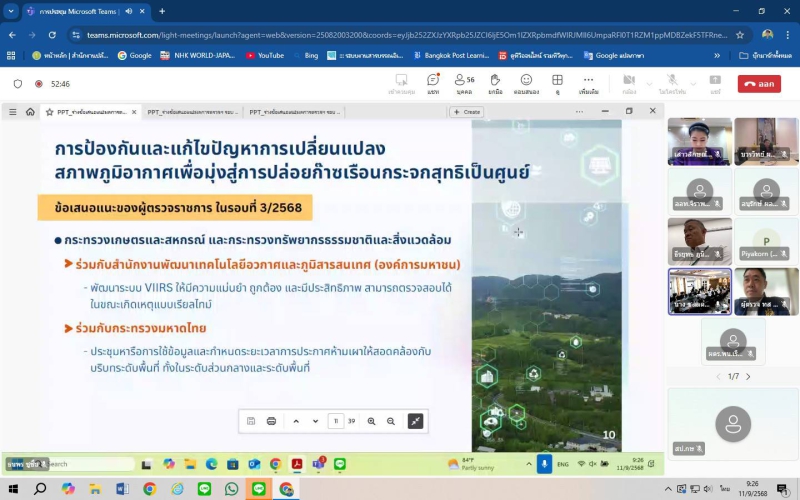This screenshot has width=800, height=500.
Task: Open Bangkok Post Learning bookmark
Action: [x=451, y=56]
